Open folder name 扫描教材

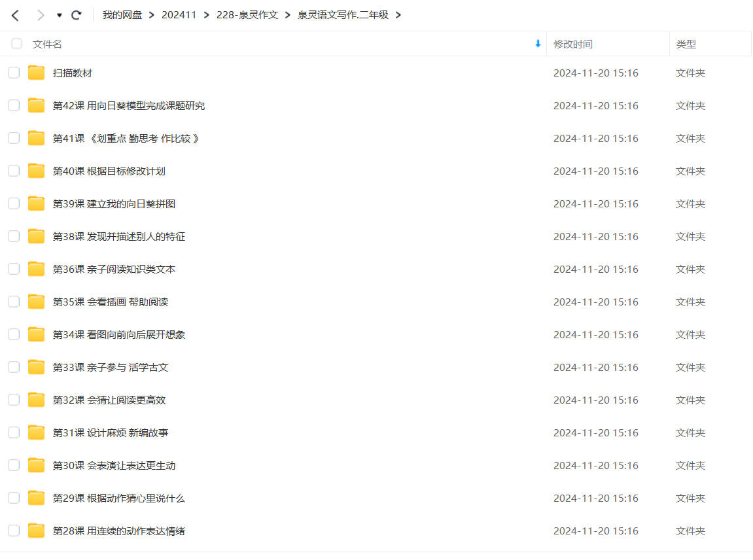click(73, 73)
